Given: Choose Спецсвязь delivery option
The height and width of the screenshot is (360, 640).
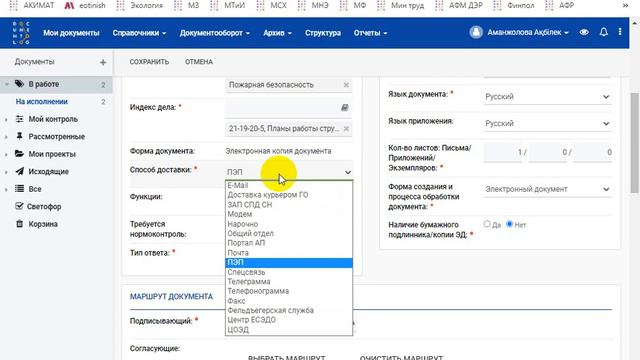Looking at the screenshot, I should point(289,272).
